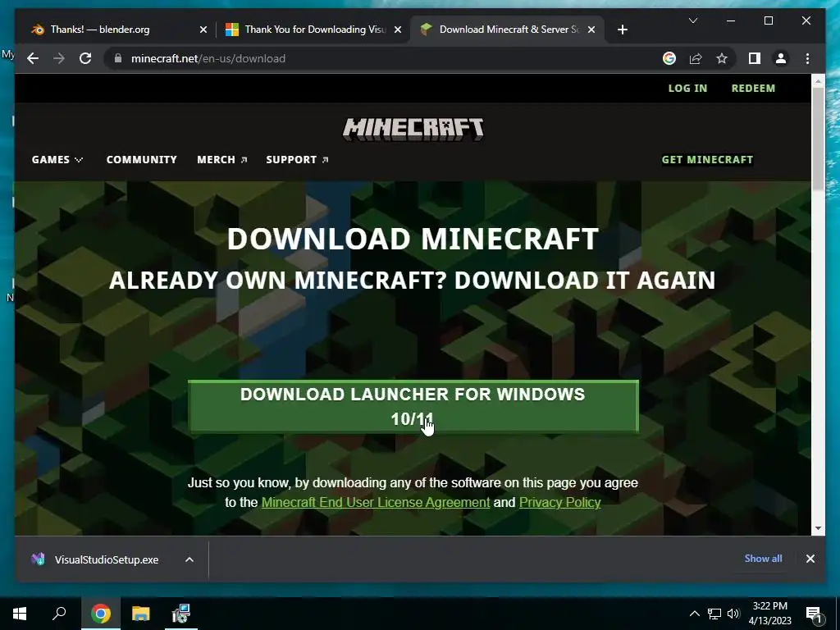840x630 pixels.
Task: Expand VisualStudioSetup.exe download options arrow
Action: [x=189, y=559]
